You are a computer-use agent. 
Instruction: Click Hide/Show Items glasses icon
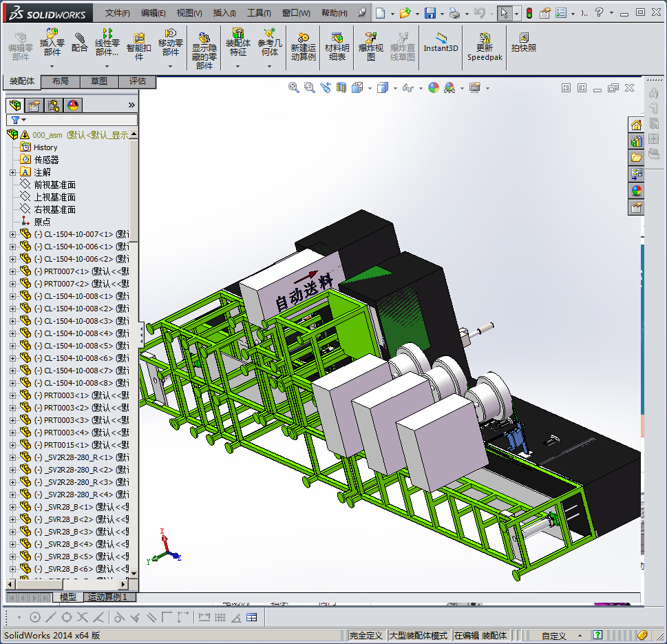point(408,88)
